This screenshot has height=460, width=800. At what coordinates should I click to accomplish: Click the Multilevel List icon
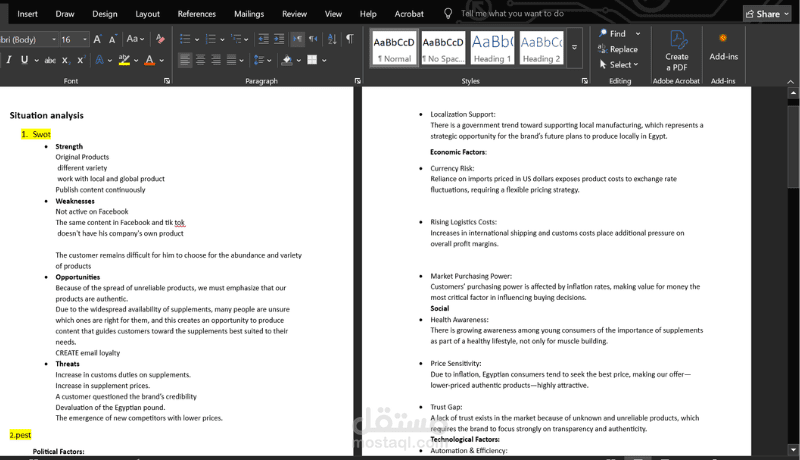[236, 39]
